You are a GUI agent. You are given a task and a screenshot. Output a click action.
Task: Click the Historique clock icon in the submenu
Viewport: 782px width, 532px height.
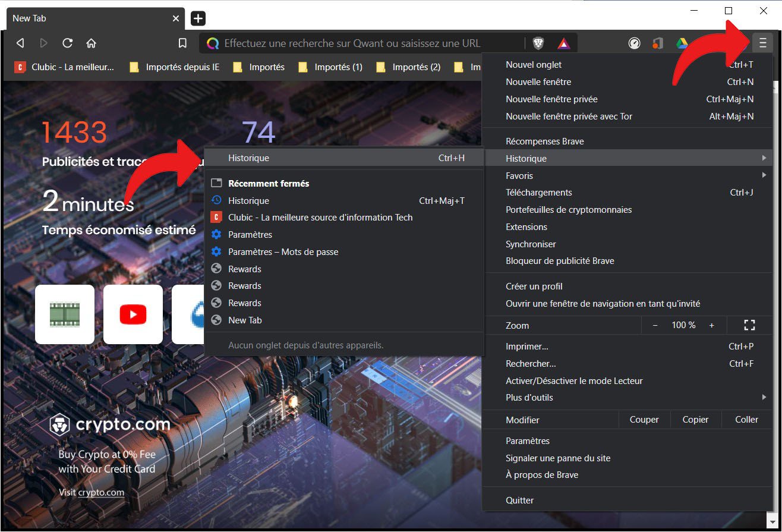(x=217, y=200)
